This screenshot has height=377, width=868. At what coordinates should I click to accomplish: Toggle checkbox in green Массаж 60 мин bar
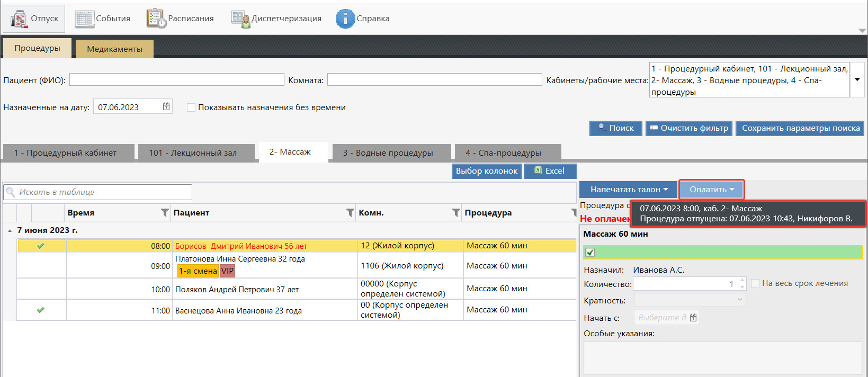click(590, 253)
